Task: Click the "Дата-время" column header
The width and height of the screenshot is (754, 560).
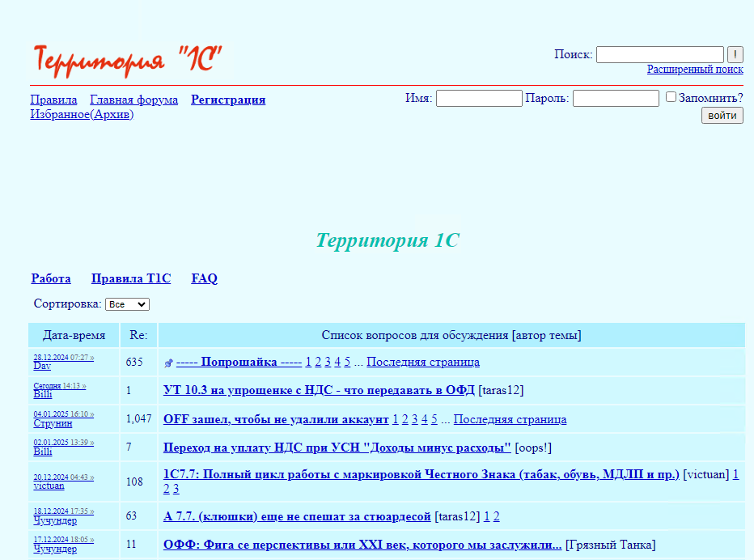Action: (74, 335)
